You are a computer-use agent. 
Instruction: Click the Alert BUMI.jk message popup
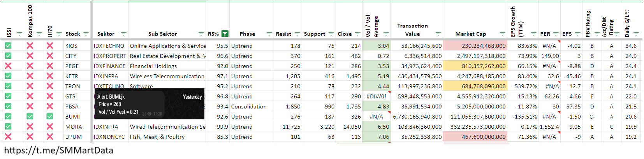pos(149,104)
